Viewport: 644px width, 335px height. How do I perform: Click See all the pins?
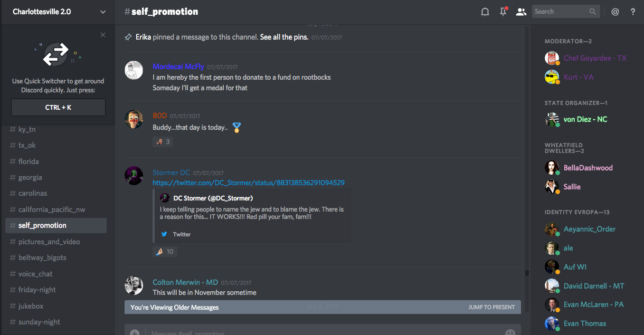tap(284, 37)
